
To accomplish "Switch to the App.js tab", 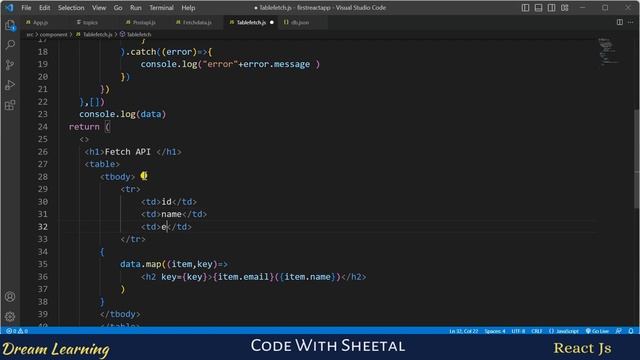I will click(40, 22).
